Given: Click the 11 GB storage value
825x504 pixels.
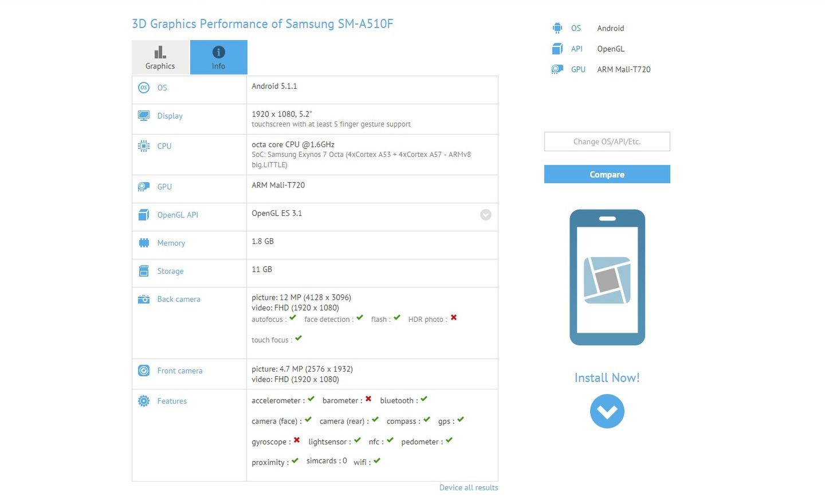Looking at the screenshot, I should coord(262,269).
